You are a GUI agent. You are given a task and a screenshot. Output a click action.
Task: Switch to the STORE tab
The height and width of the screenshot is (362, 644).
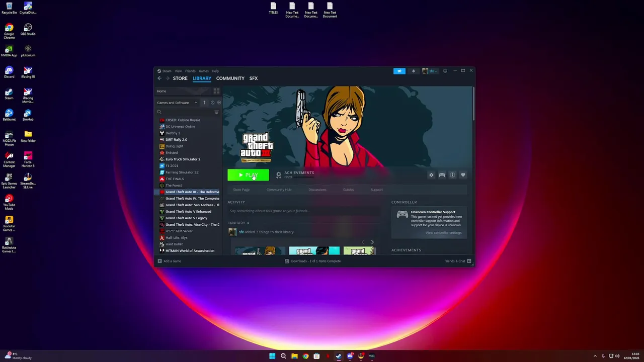(180, 78)
